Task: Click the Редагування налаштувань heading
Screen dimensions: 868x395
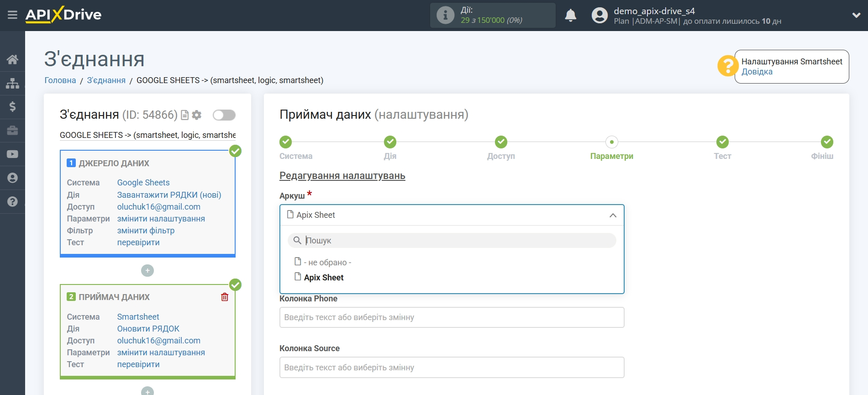Action: (342, 176)
